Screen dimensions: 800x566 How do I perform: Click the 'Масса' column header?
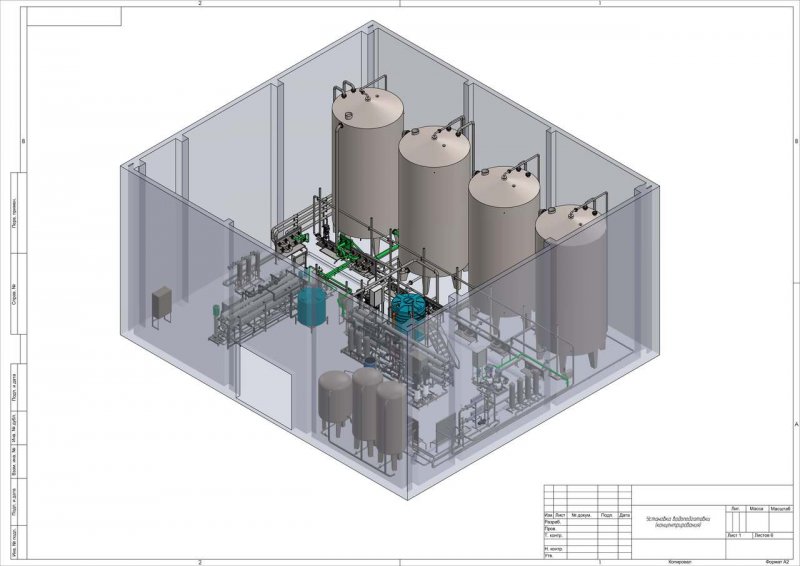757,509
